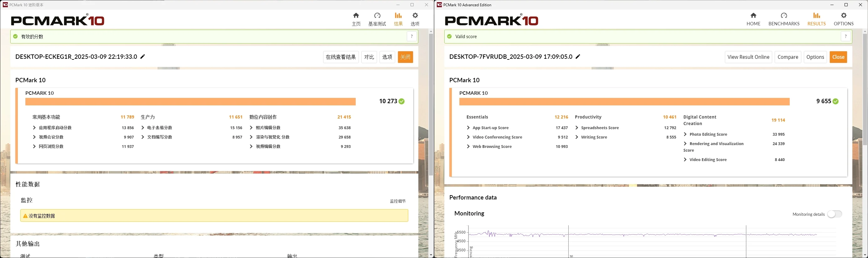Click 监控细节 link in Chinese window

tap(398, 201)
